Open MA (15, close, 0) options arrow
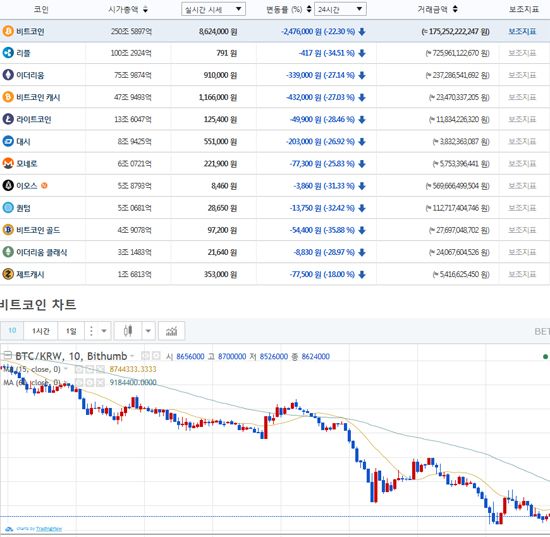The image size is (550, 537). 66,369
